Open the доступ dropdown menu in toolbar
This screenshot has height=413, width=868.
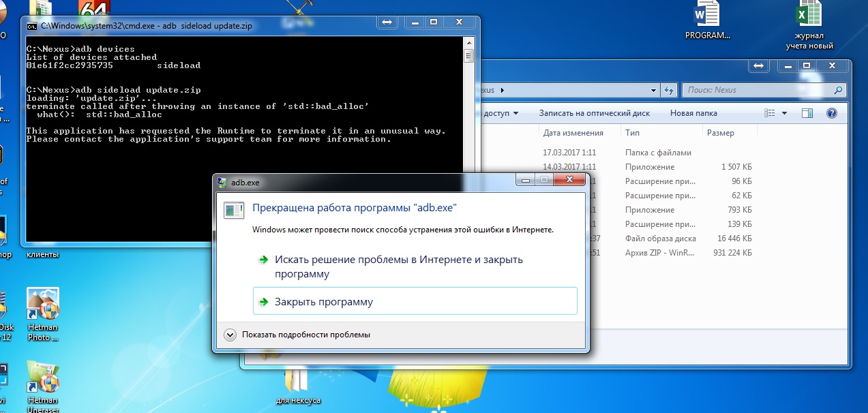point(500,113)
